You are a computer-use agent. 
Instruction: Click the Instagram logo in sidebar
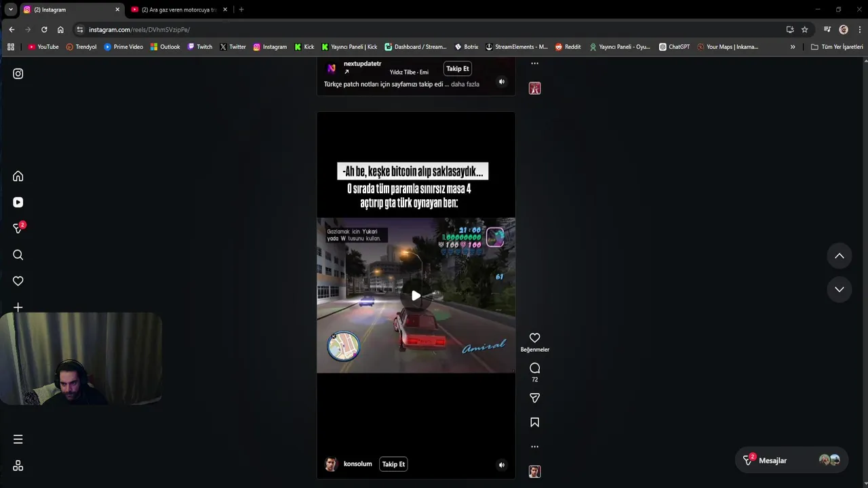(x=18, y=74)
